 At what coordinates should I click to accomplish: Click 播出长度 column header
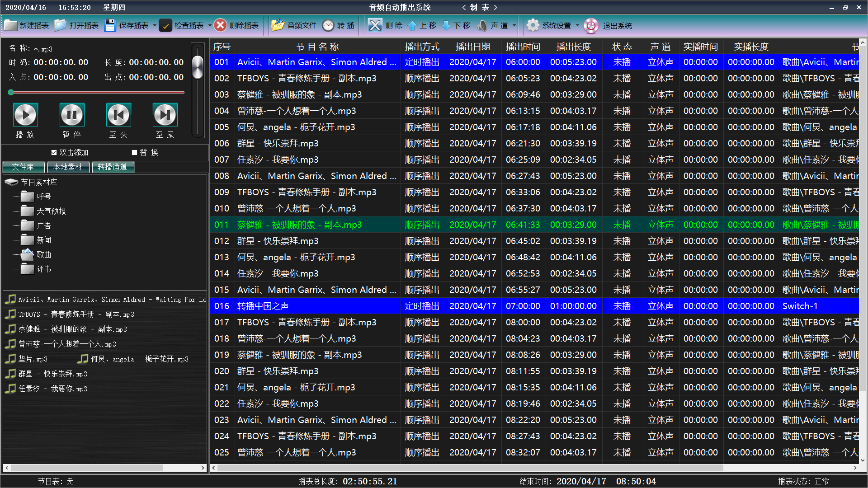click(573, 47)
